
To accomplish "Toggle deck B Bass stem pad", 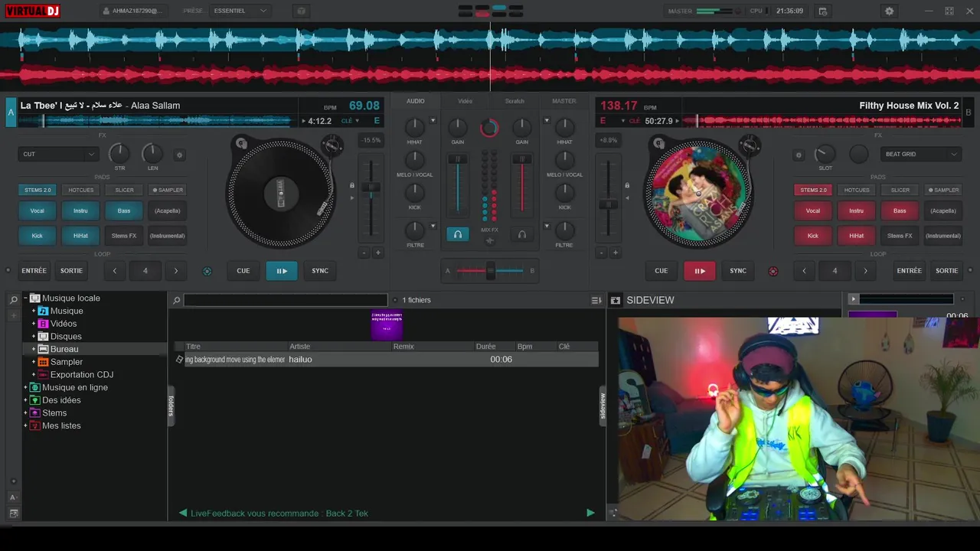I will pos(900,210).
